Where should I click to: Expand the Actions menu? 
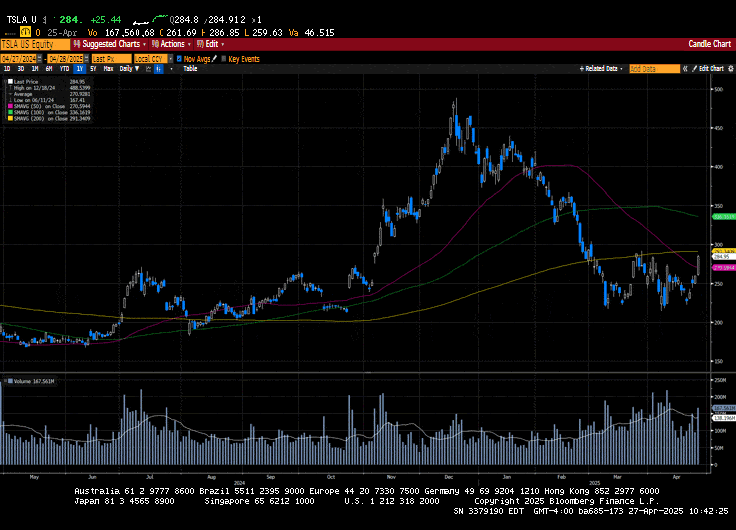(x=171, y=44)
